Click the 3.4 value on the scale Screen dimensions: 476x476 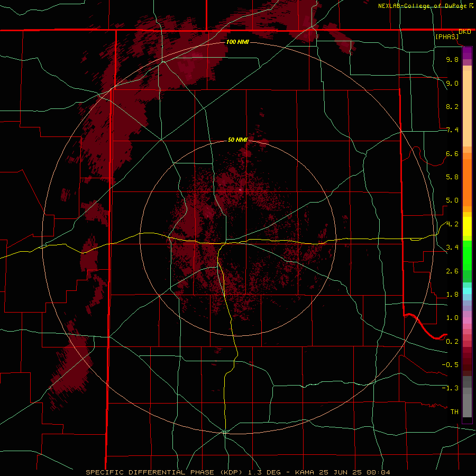pyautogui.click(x=452, y=248)
